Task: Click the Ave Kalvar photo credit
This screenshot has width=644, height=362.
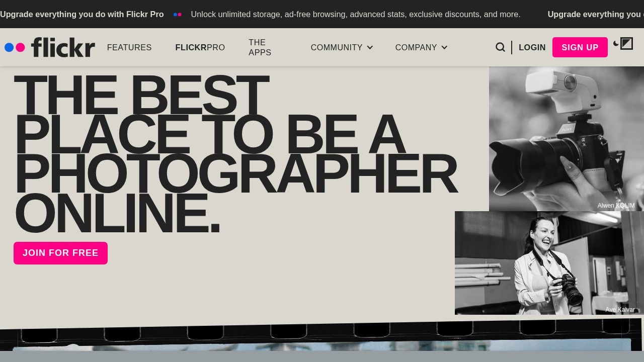Action: [x=620, y=310]
